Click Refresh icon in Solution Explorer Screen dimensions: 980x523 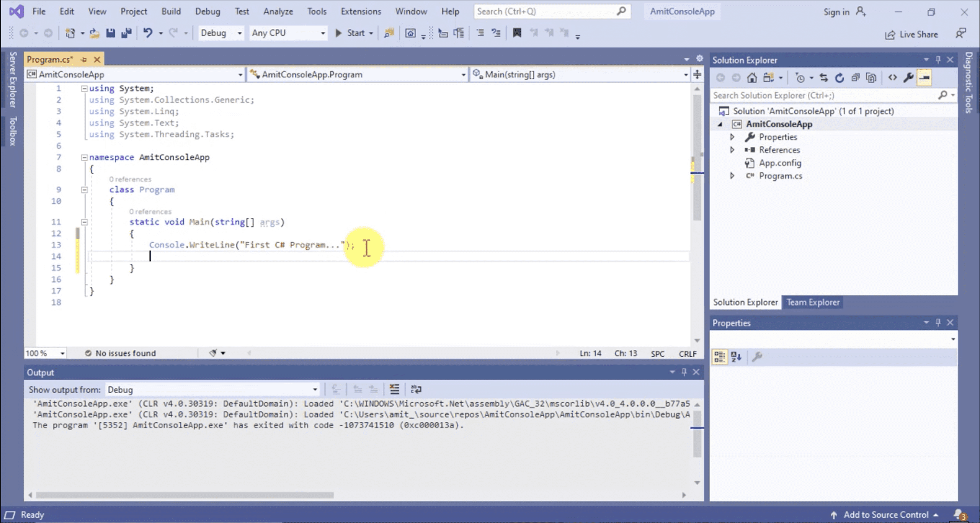pos(839,78)
